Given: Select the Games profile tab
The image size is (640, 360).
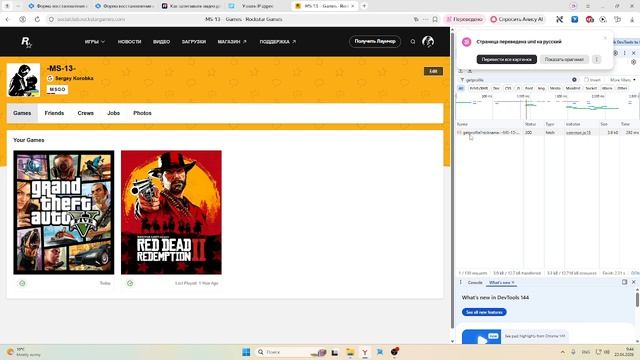Looking at the screenshot, I should coord(22,113).
